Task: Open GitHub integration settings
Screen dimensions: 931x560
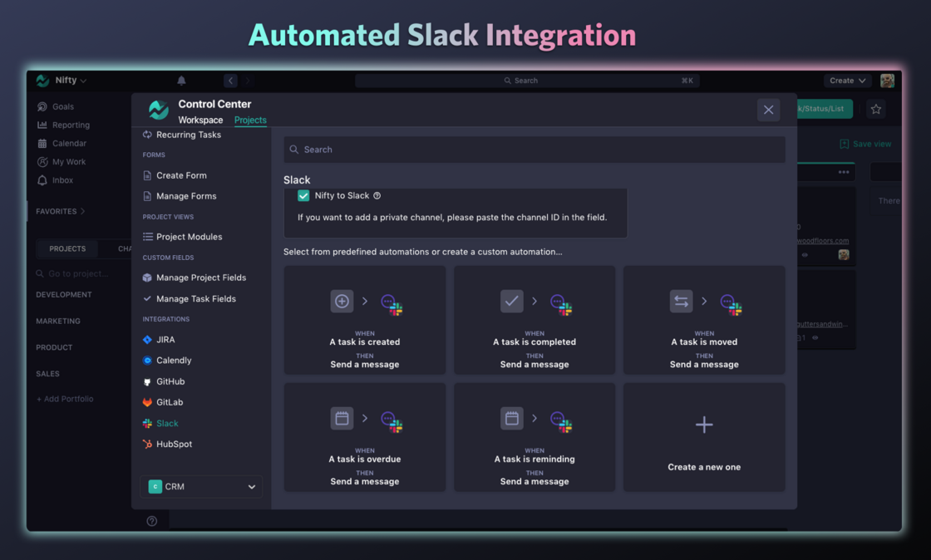Action: (x=170, y=381)
